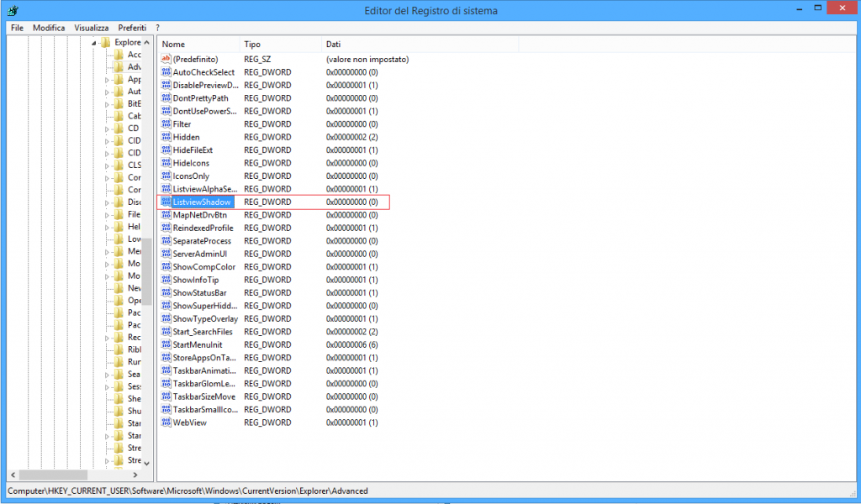Open the Modifica menu
The image size is (861, 504).
[x=49, y=28]
